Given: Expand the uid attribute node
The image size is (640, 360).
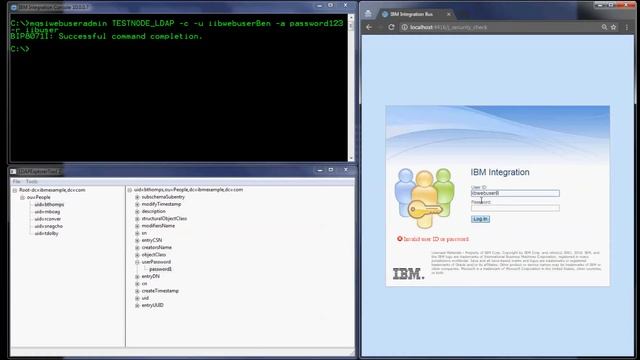Looking at the screenshot, I should (x=138, y=298).
